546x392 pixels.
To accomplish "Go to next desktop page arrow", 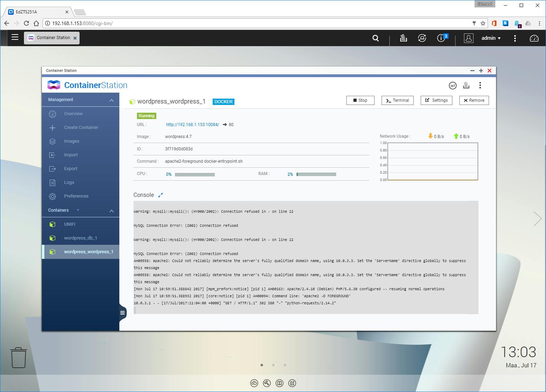I will click(x=538, y=219).
